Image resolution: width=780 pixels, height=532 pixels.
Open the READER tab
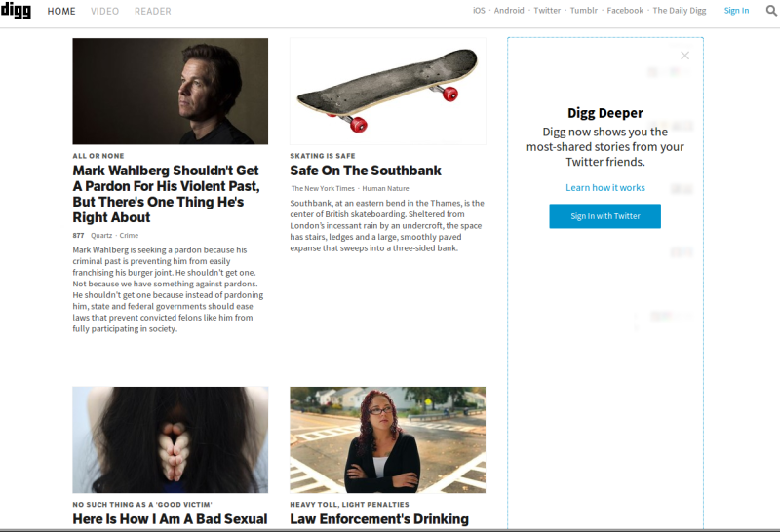pos(153,11)
